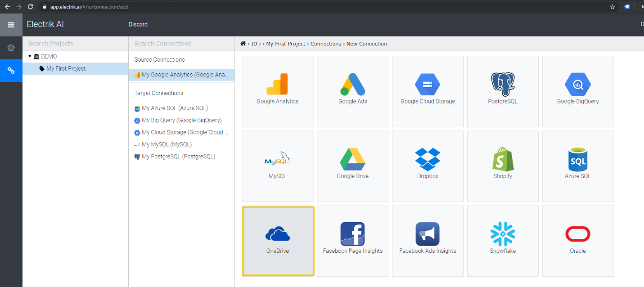Select the Google Analytics connector tile
The height and width of the screenshot is (287, 644).
point(277,91)
